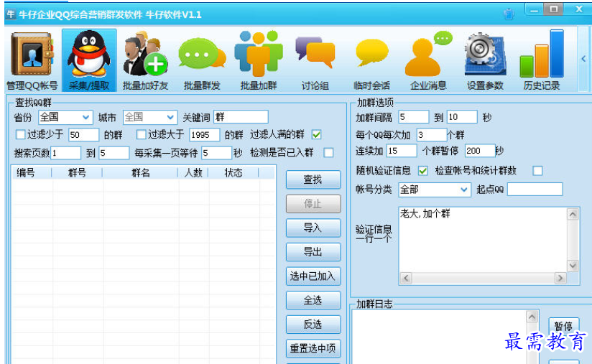Click 起点QQ input field
This screenshot has height=364, width=592.
point(535,190)
